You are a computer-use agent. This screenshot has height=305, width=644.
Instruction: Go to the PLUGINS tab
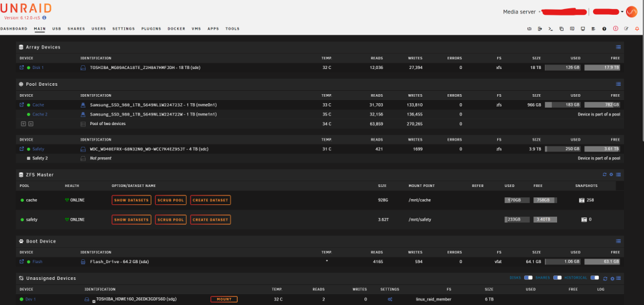pyautogui.click(x=151, y=29)
